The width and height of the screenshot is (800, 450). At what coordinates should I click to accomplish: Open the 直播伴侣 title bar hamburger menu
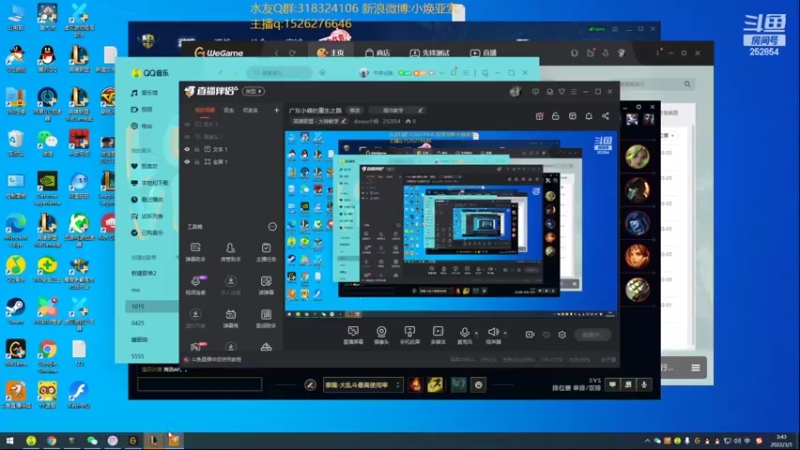point(573,92)
